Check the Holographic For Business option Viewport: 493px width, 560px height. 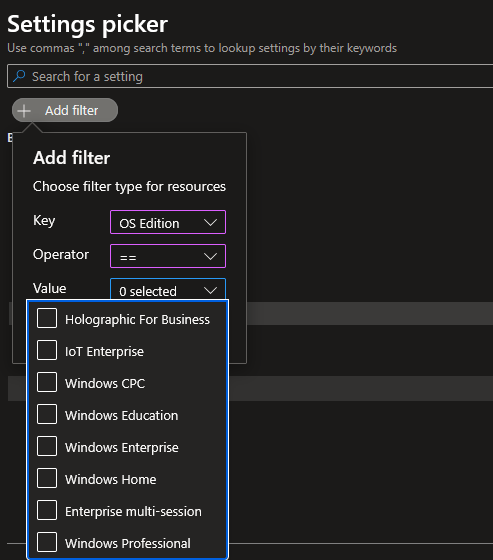[47, 318]
